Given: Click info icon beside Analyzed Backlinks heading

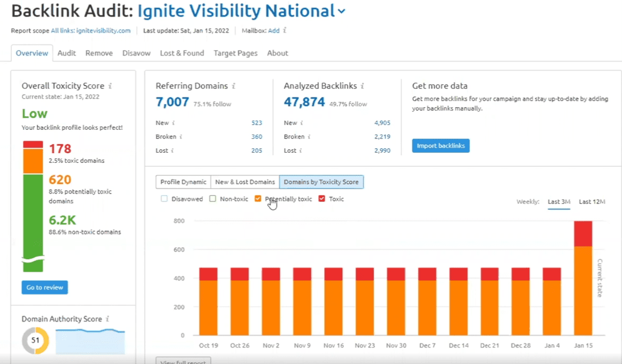Looking at the screenshot, I should [x=363, y=86].
